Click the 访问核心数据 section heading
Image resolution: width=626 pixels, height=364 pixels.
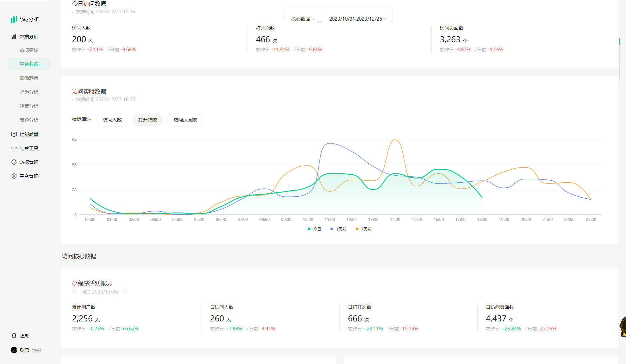79,256
